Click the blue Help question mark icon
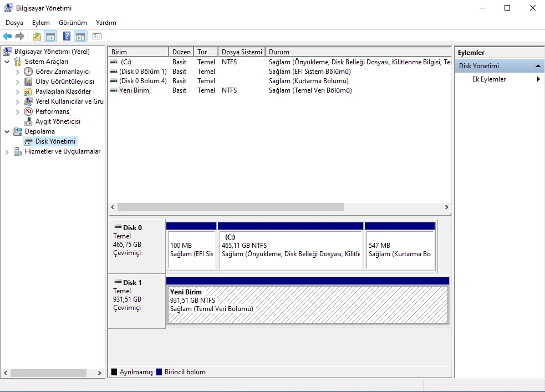 [67, 37]
